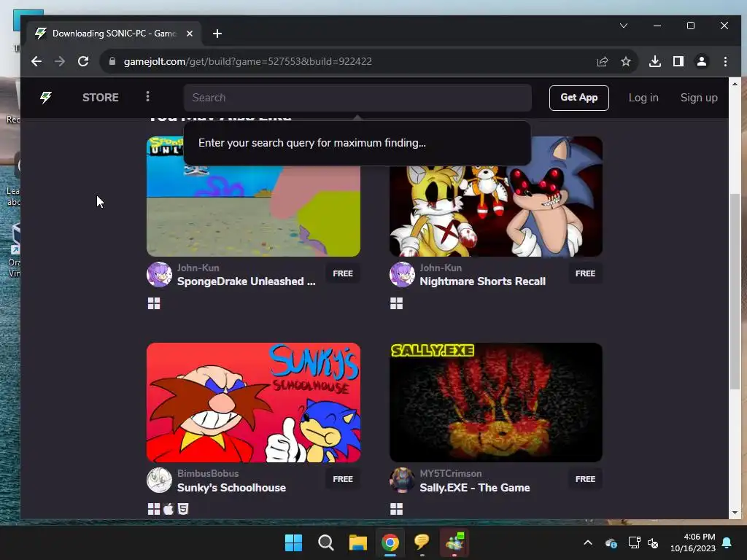The height and width of the screenshot is (560, 747).
Task: Open taskbar Search
Action: (x=326, y=542)
